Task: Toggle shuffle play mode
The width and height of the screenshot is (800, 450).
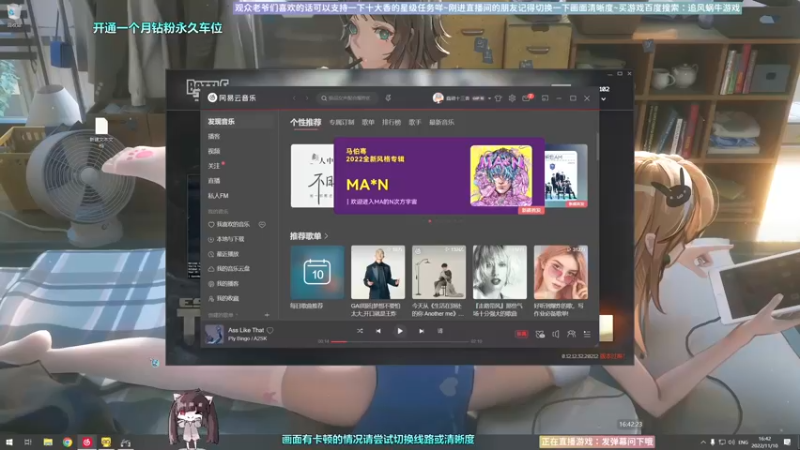Action: pos(360,331)
